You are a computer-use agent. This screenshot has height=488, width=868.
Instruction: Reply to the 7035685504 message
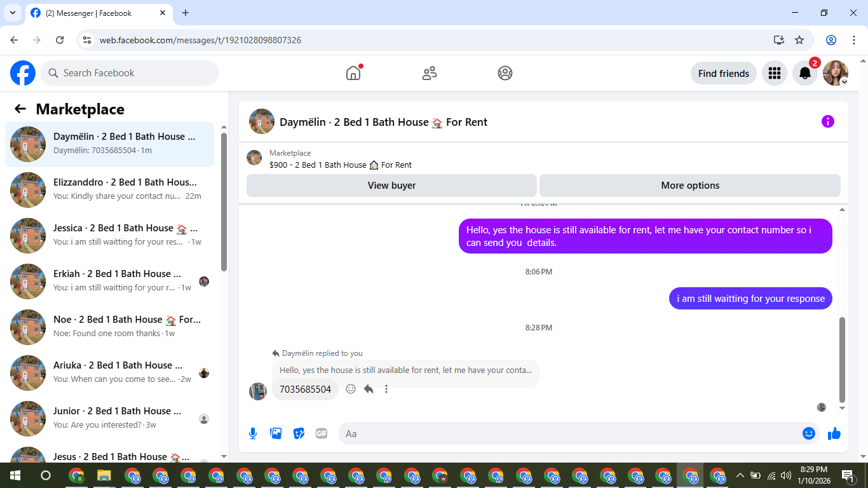coord(369,389)
